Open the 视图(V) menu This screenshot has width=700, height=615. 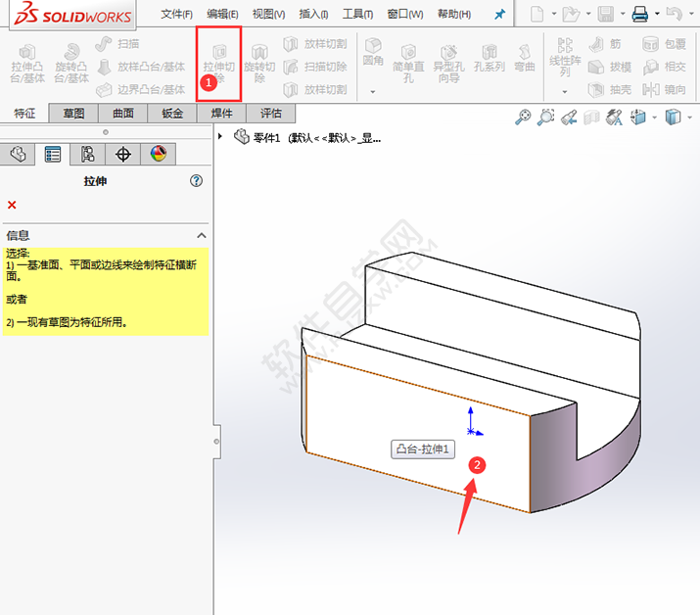point(269,15)
